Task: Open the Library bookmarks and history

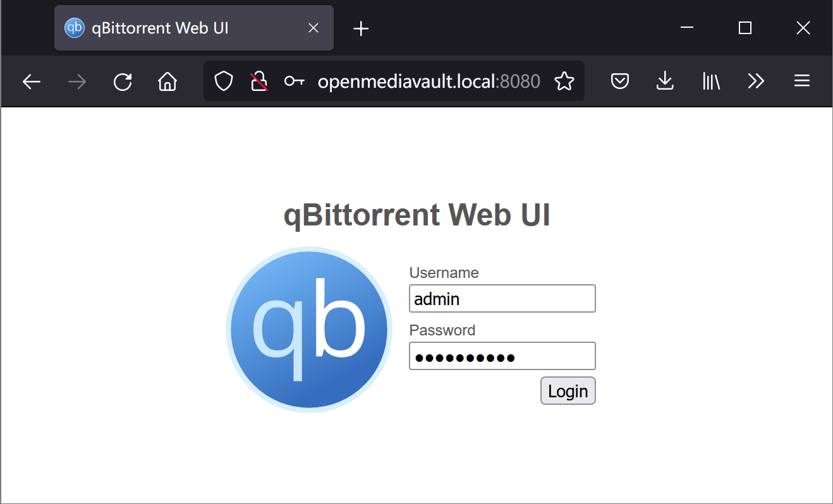Action: [711, 81]
